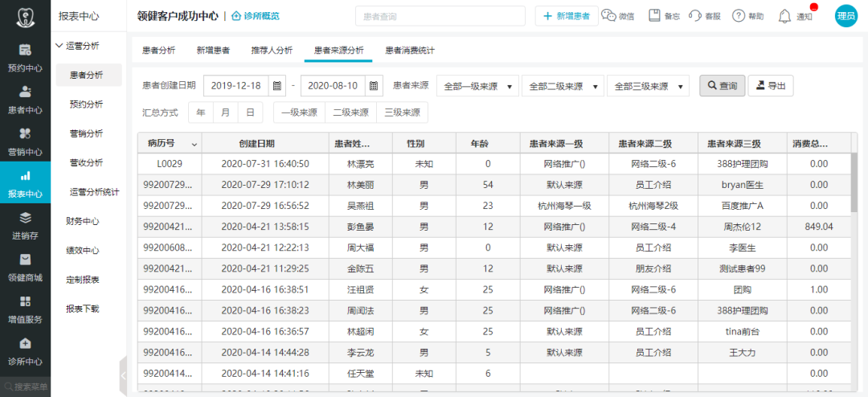The image size is (868, 397).
Task: Click the 新增患者 button
Action: (x=567, y=16)
